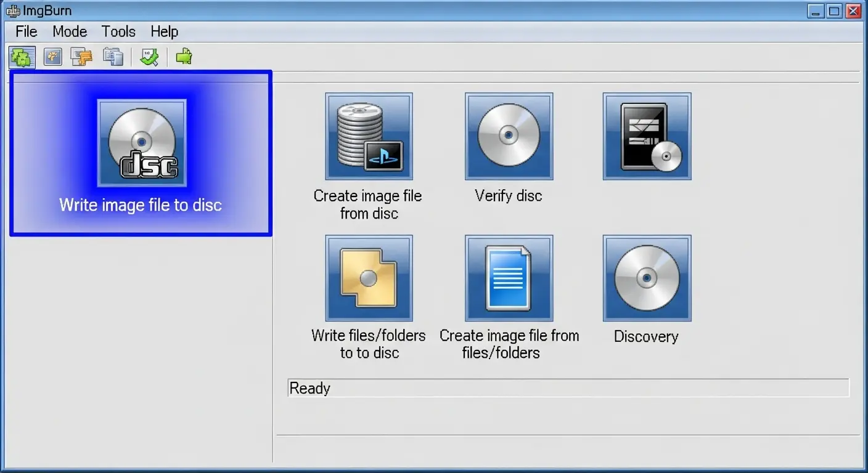
Task: Click the grey copy-documents icon in the toolbar
Action: 113,57
